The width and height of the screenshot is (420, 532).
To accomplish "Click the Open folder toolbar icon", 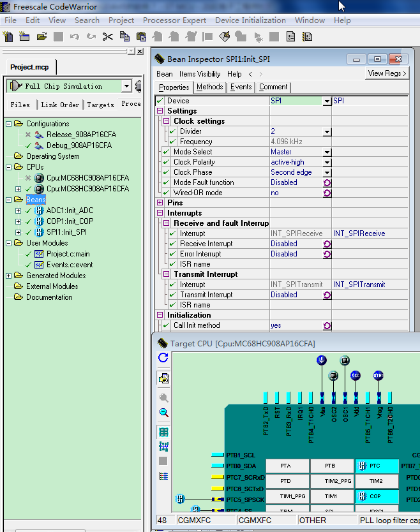I will coord(41,36).
